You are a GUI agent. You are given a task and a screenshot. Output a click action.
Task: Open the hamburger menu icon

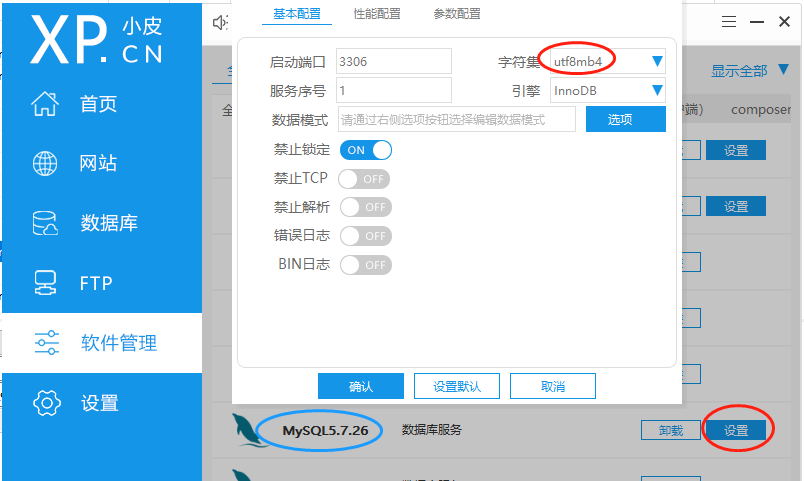tap(729, 22)
